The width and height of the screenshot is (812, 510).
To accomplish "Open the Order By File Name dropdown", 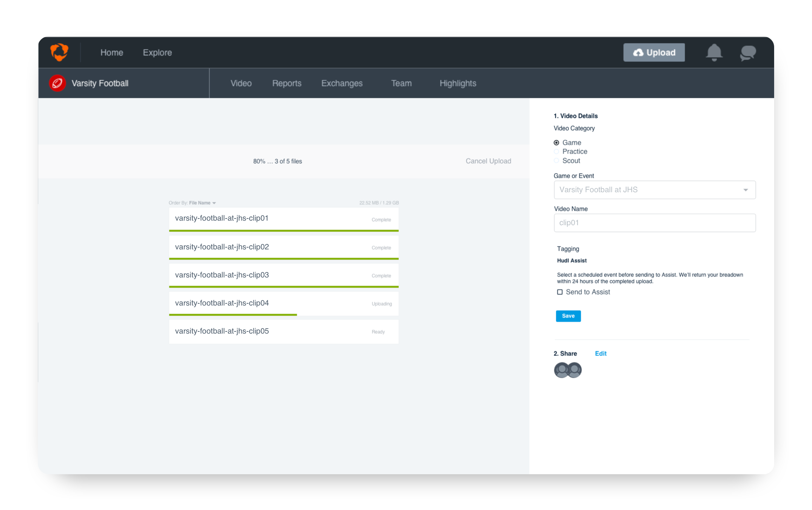I will coord(202,203).
